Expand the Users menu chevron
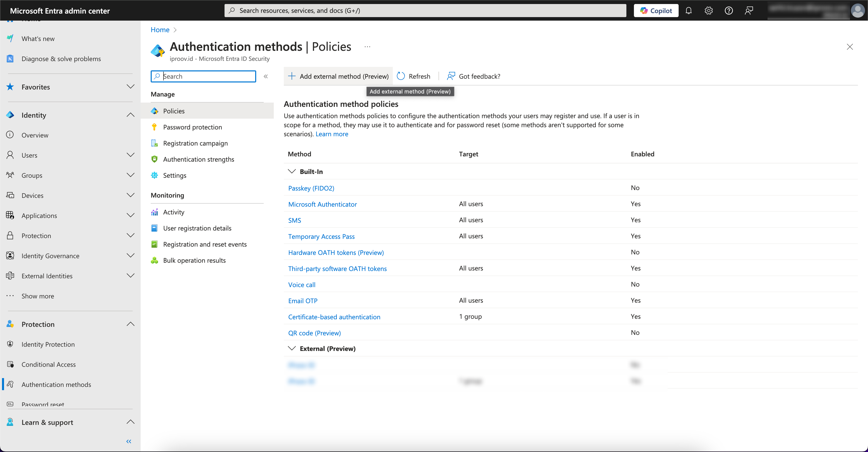Screen dimensions: 868x452 coord(130,155)
